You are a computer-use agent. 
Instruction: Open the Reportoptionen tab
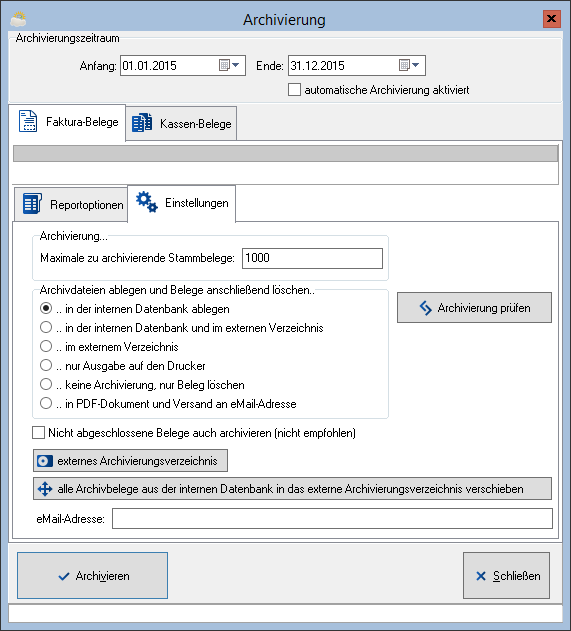[71, 204]
